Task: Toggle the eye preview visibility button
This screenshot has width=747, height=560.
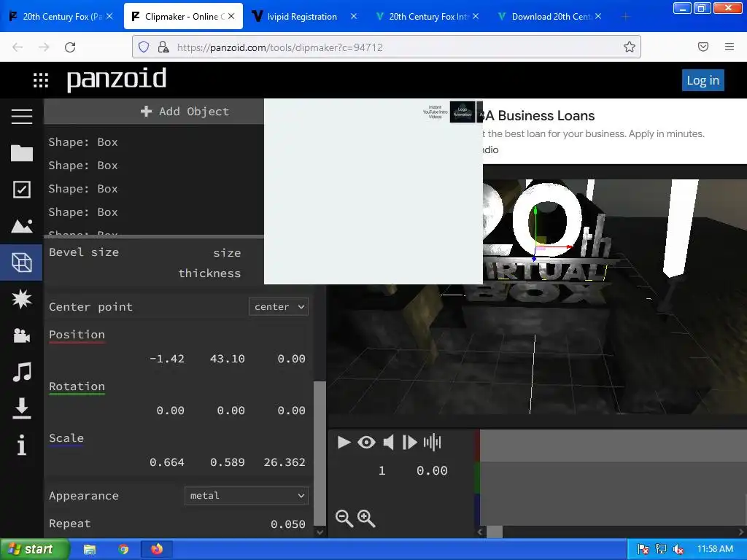Action: click(x=366, y=443)
